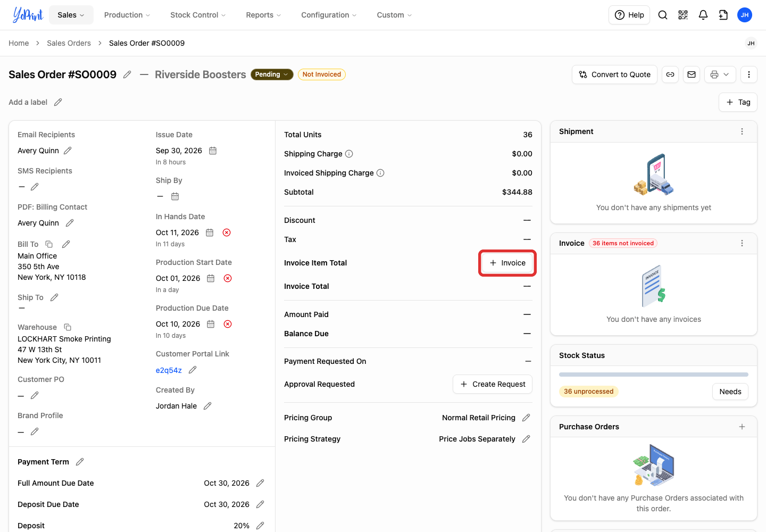
Task: Open the QR code scanner icon
Action: 683,15
